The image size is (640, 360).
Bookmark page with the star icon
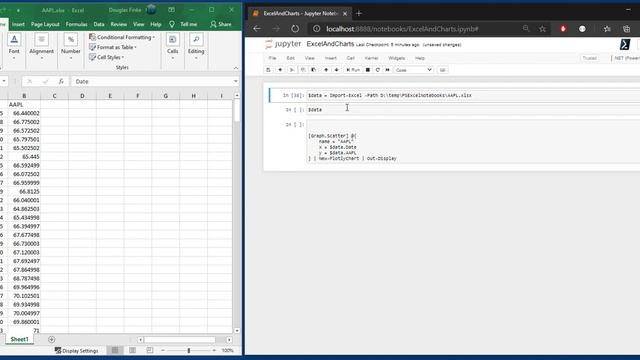coord(542,29)
